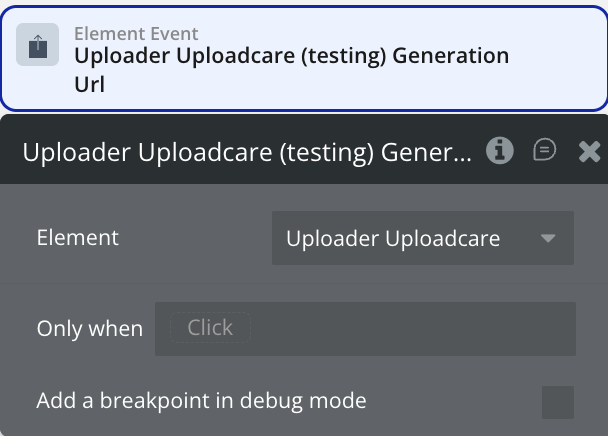The height and width of the screenshot is (436, 608).
Task: Toggle the debug mode breakpoint checkbox
Action: click(558, 402)
